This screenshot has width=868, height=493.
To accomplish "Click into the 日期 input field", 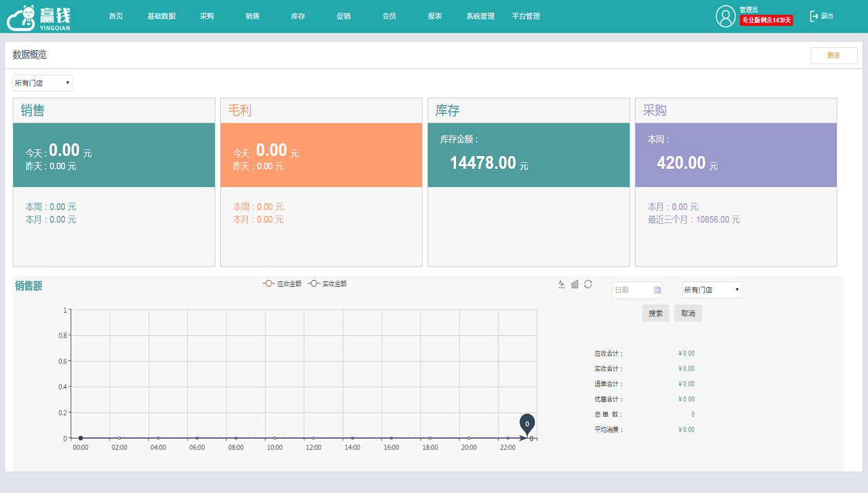I will (637, 290).
